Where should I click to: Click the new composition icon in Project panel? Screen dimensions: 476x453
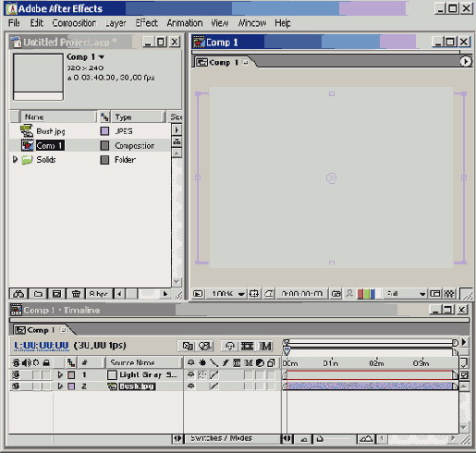(56, 294)
